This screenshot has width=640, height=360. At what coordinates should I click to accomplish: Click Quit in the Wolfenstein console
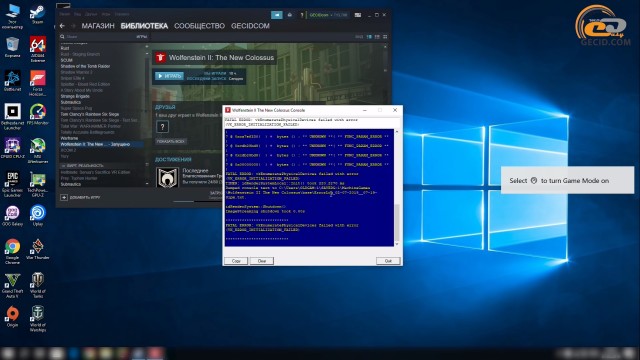coord(388,261)
